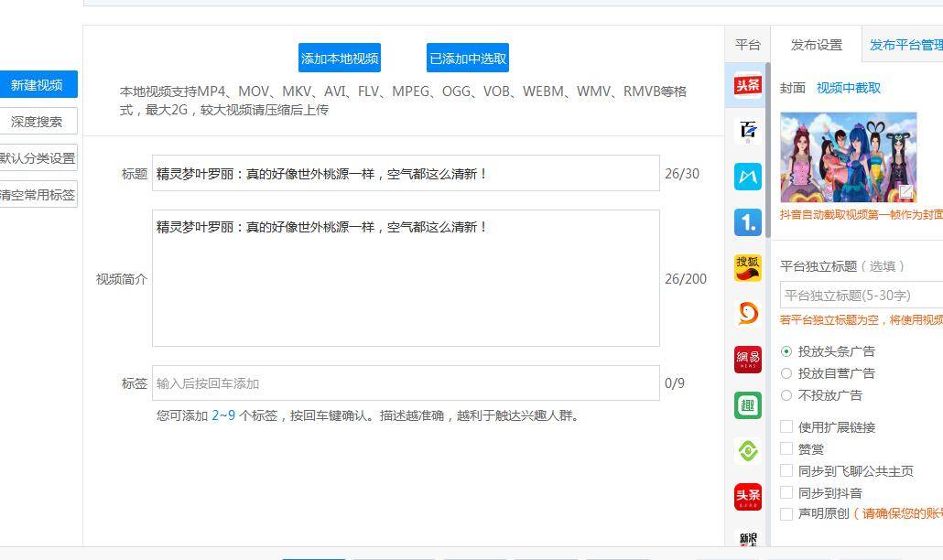
Task: Switch to the 发布平台管理 tab
Action: [x=905, y=45]
